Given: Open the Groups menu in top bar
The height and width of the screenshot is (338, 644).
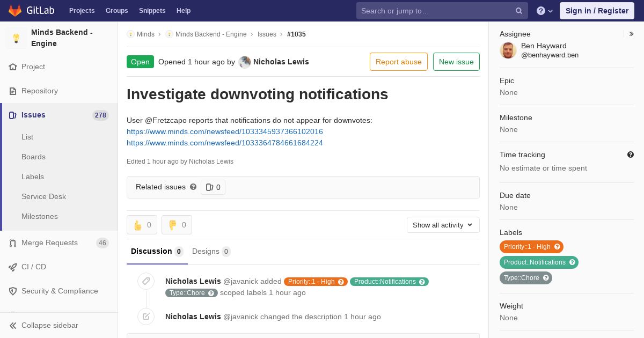Looking at the screenshot, I should [117, 11].
